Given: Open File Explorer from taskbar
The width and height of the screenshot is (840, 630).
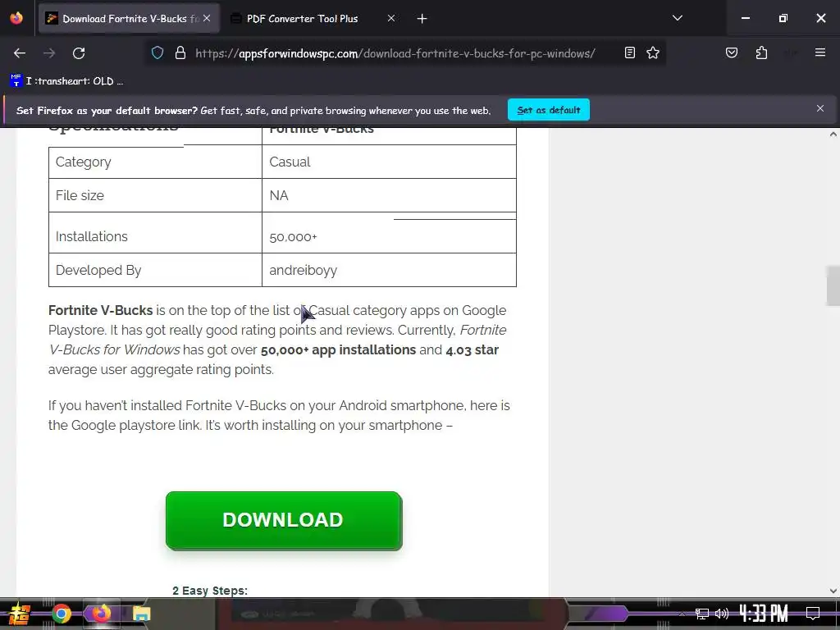Looking at the screenshot, I should coord(141,614).
